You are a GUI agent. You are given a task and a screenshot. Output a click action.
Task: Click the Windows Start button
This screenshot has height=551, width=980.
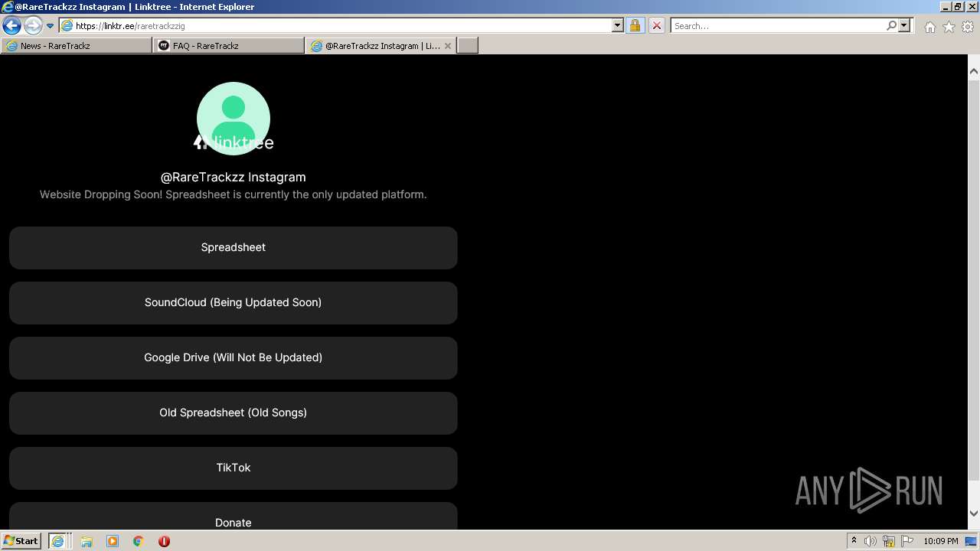[21, 541]
